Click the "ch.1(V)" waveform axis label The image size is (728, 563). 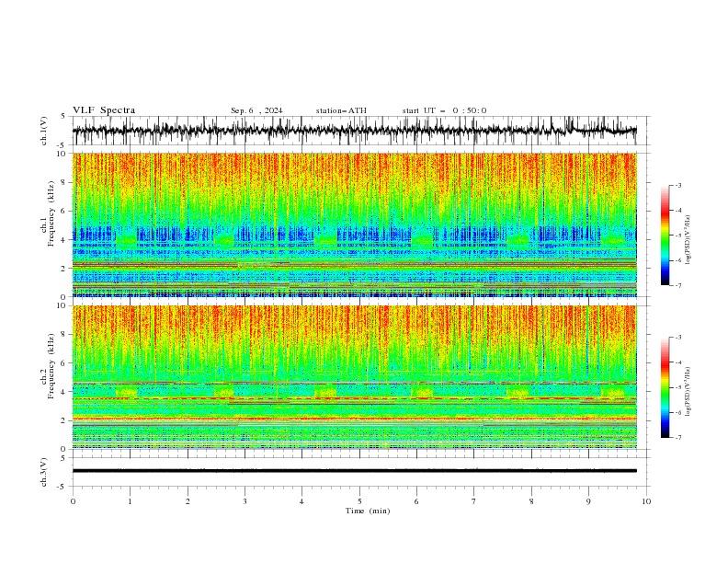(44, 131)
